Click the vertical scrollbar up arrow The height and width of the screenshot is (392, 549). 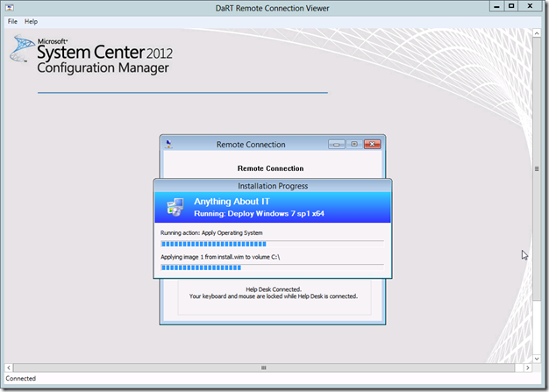tap(537, 33)
